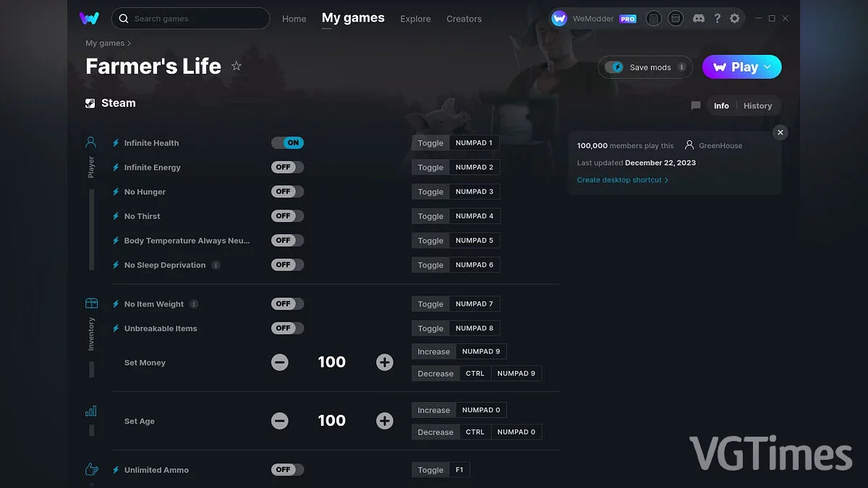
Task: Increase the Set Money value with the plus
Action: (384, 361)
